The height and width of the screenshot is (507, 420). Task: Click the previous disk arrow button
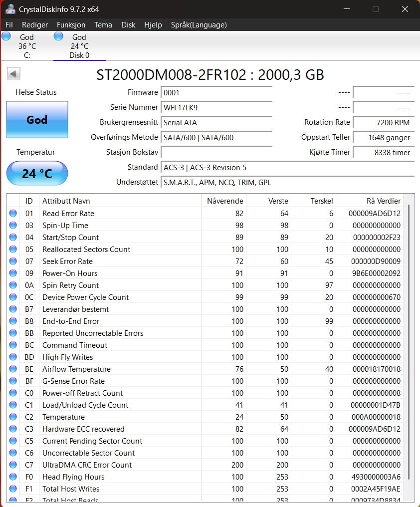tap(13, 74)
